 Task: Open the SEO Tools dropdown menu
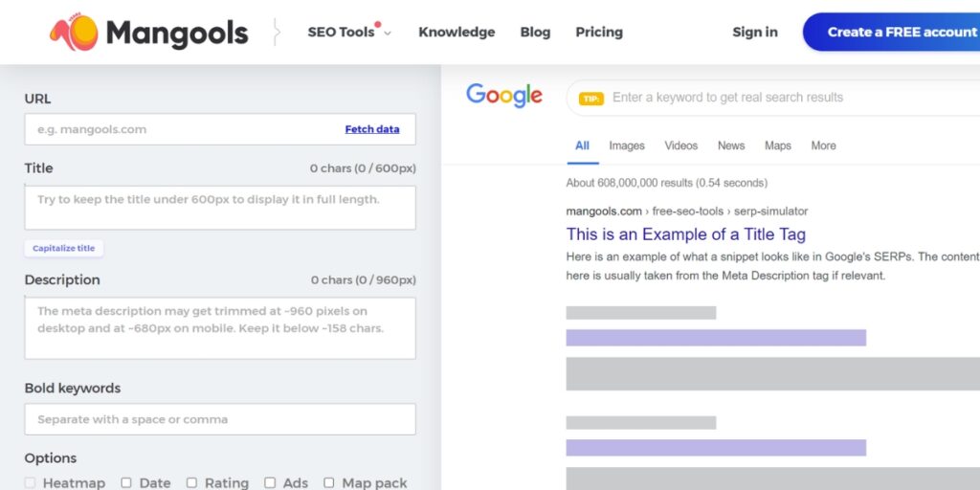coord(348,32)
